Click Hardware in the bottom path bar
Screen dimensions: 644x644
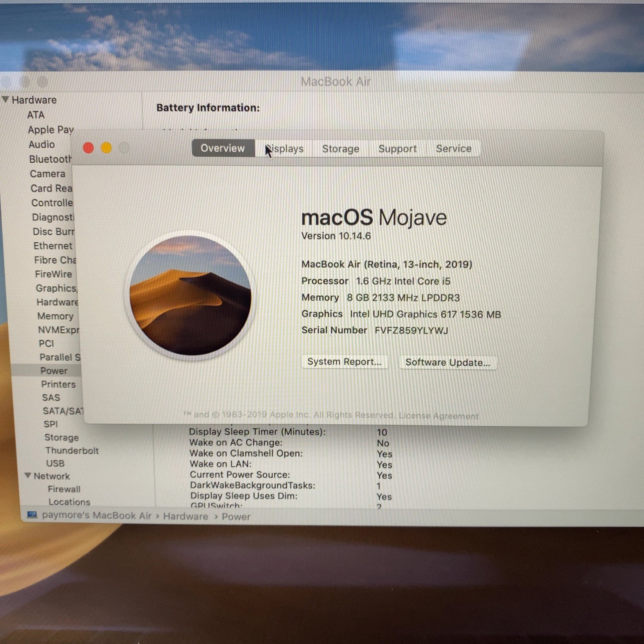185,516
